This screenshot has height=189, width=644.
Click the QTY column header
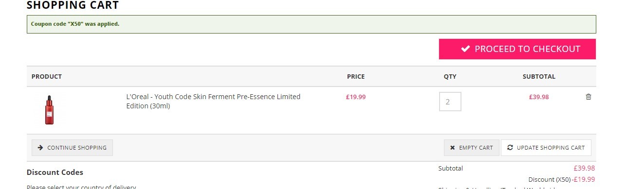coord(450,77)
